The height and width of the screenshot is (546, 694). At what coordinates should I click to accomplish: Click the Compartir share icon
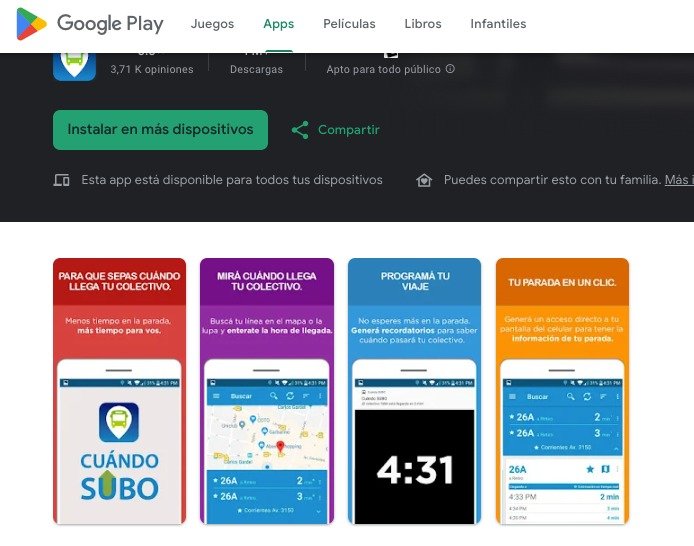click(x=300, y=130)
